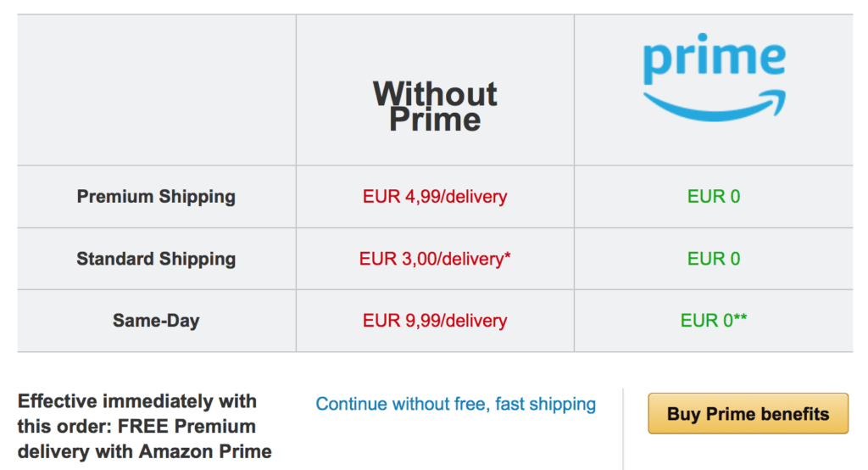
Task: Select the EUR 9,99/delivery price
Action: point(435,321)
